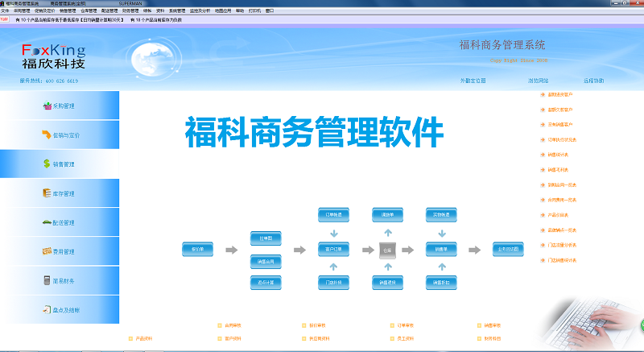This screenshot has width=644, height=352.
Task: Click the FoxKing 福欣科技 logo
Action: point(54,56)
